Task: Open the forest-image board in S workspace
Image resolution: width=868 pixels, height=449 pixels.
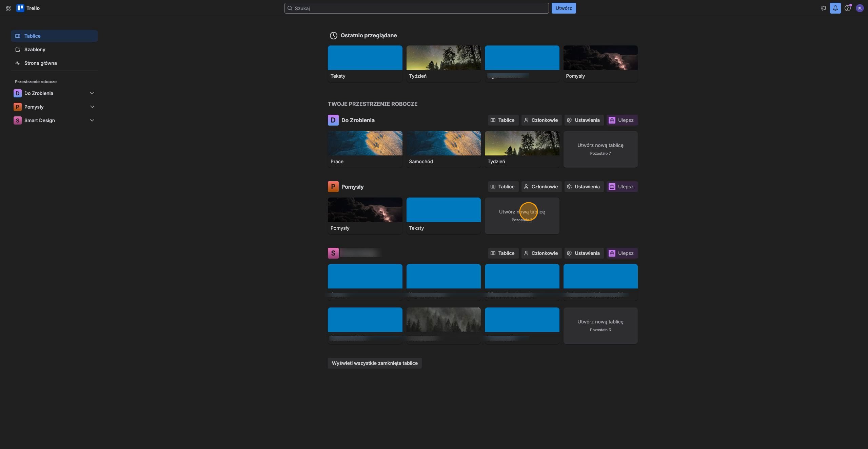Action: click(443, 326)
